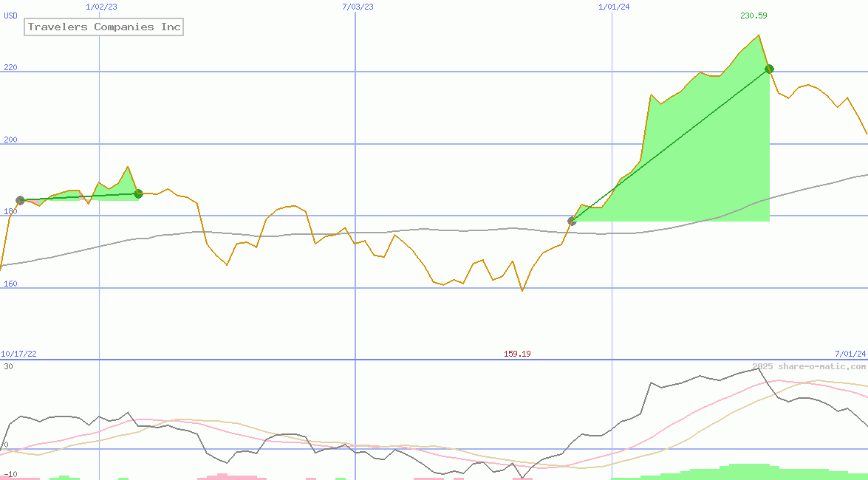This screenshot has height=480, width=868.
Task: Select the 1/01/24 date label
Action: click(x=614, y=7)
